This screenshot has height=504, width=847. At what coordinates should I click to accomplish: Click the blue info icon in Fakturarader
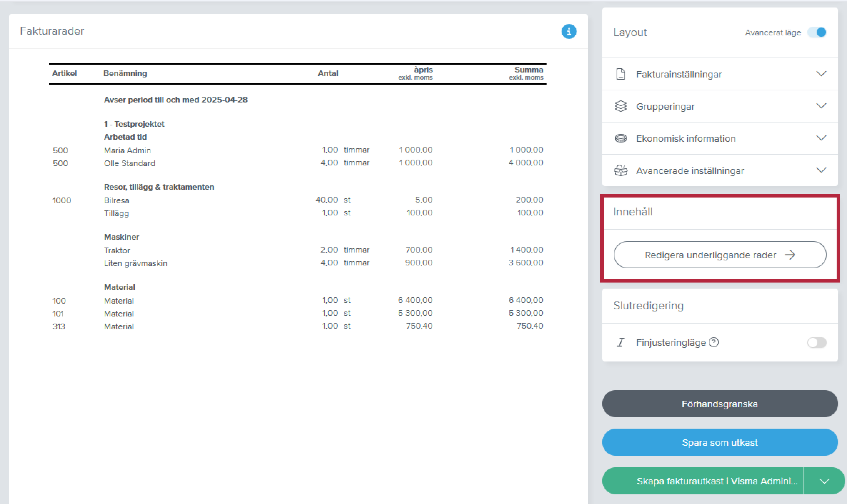pos(569,31)
